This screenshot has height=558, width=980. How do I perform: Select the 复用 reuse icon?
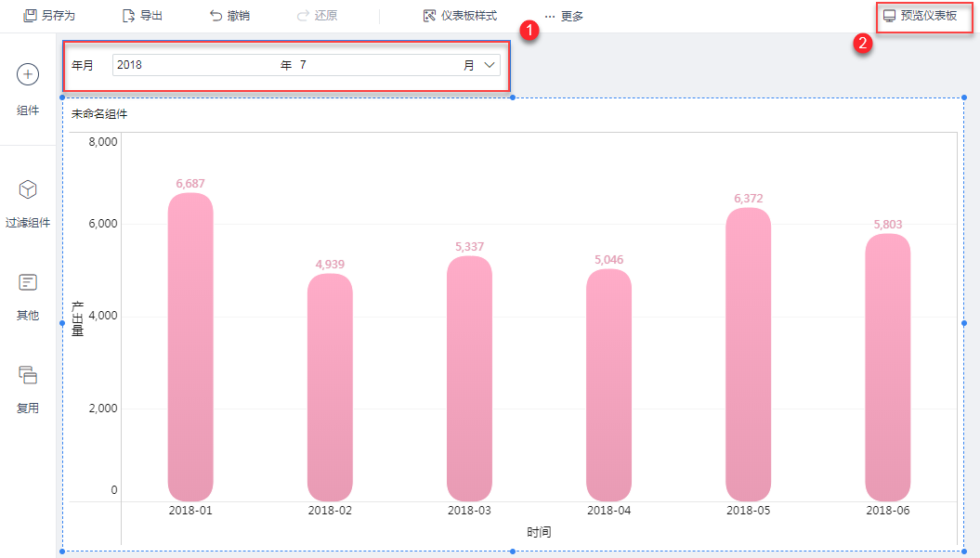pyautogui.click(x=28, y=375)
